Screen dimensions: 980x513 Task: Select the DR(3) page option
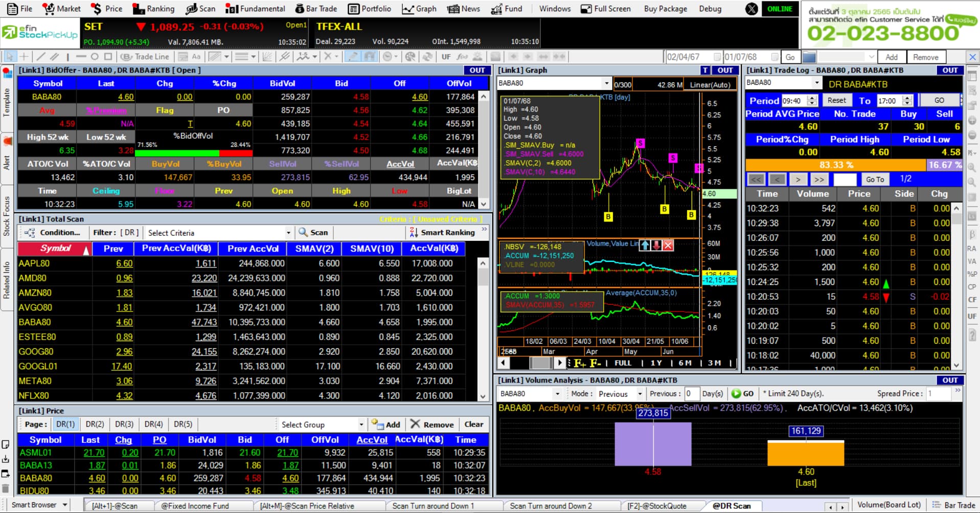coord(124,424)
